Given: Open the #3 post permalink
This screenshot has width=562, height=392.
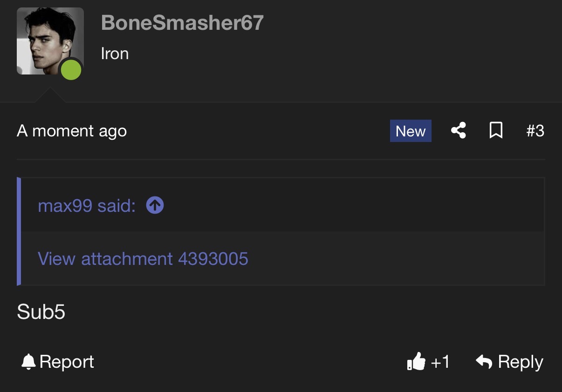Looking at the screenshot, I should coord(535,131).
